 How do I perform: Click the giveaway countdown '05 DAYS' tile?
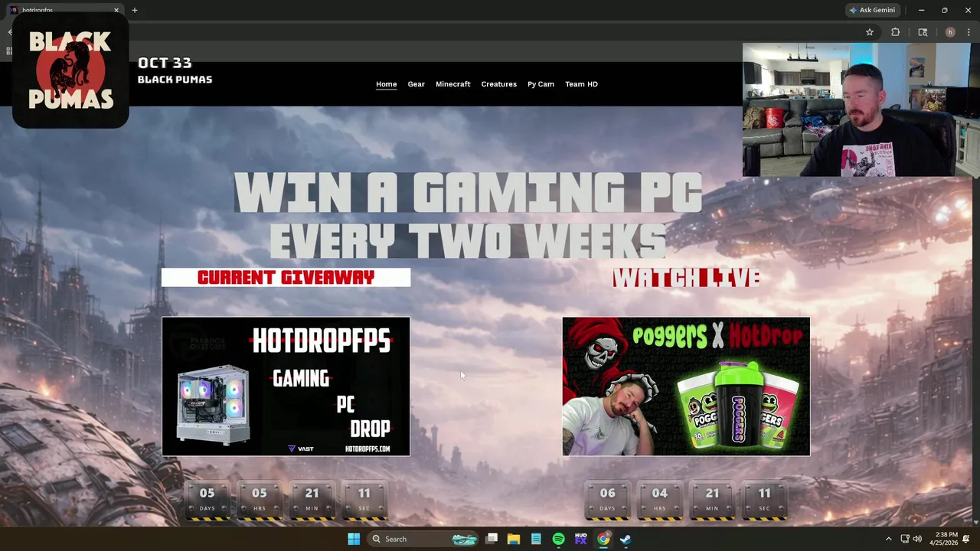207,499
